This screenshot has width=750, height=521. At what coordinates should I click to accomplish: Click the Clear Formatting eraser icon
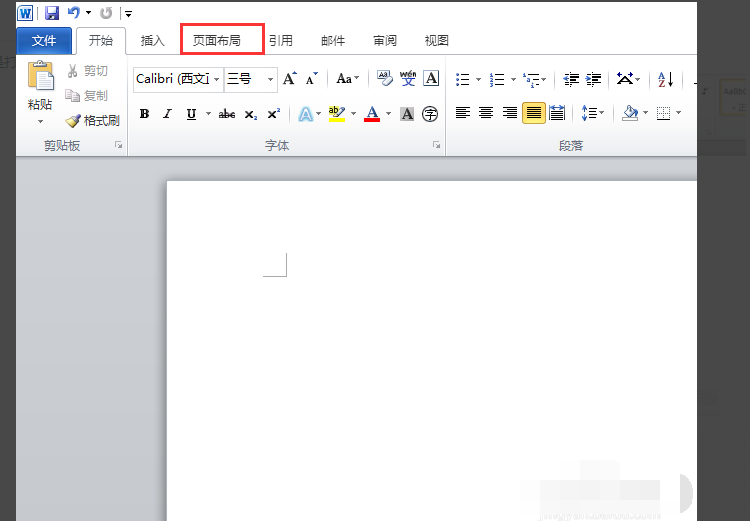pyautogui.click(x=384, y=78)
